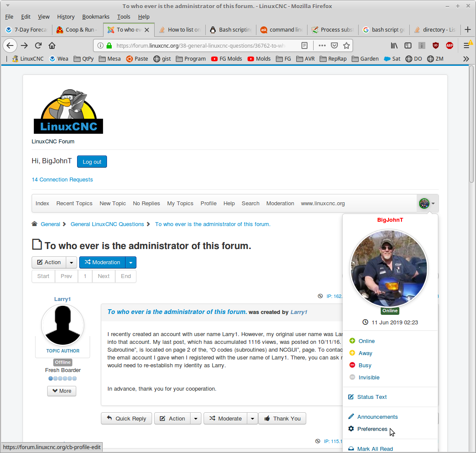
Task: Toggle reader view icon in address bar
Action: coord(304,45)
